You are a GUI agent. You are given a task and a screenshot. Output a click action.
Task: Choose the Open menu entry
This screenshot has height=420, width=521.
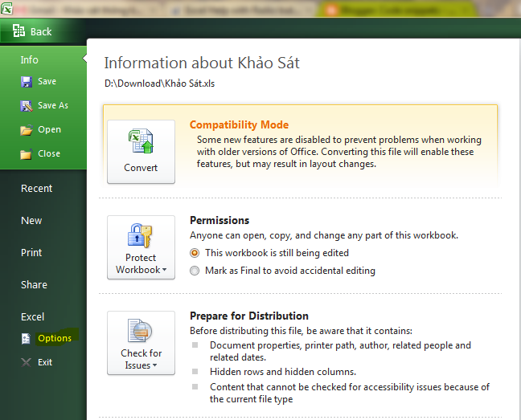pos(50,130)
